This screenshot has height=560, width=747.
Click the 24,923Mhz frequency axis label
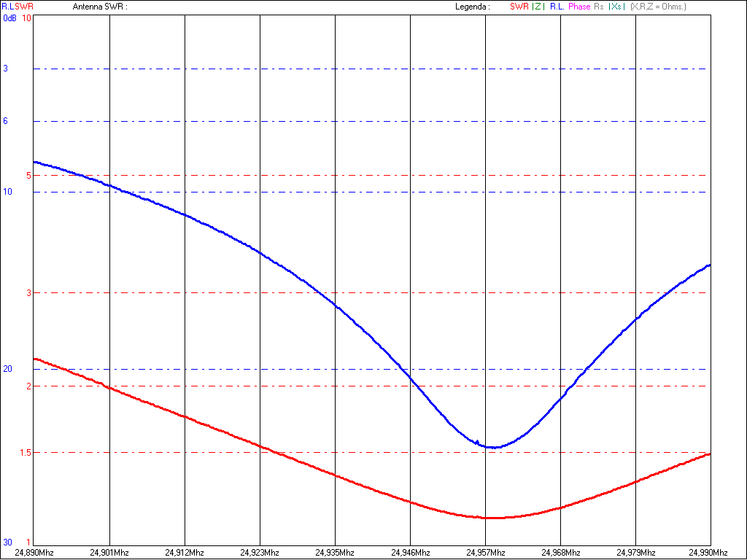[x=260, y=553]
